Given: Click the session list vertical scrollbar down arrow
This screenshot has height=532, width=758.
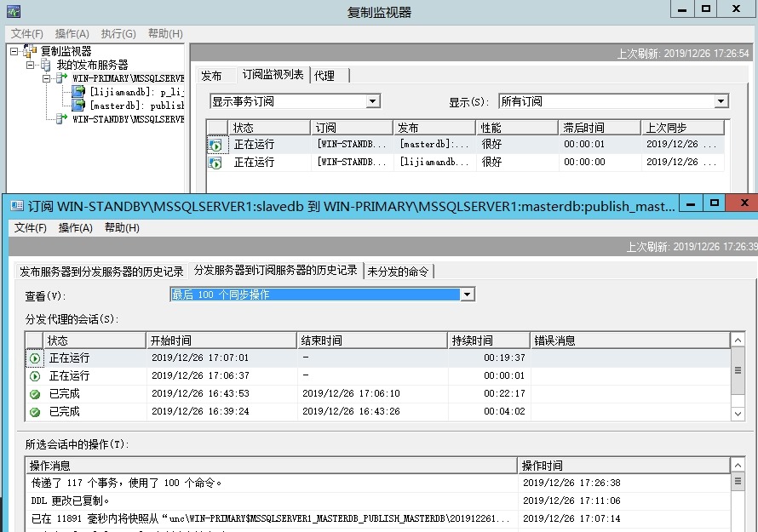Looking at the screenshot, I should coord(738,413).
